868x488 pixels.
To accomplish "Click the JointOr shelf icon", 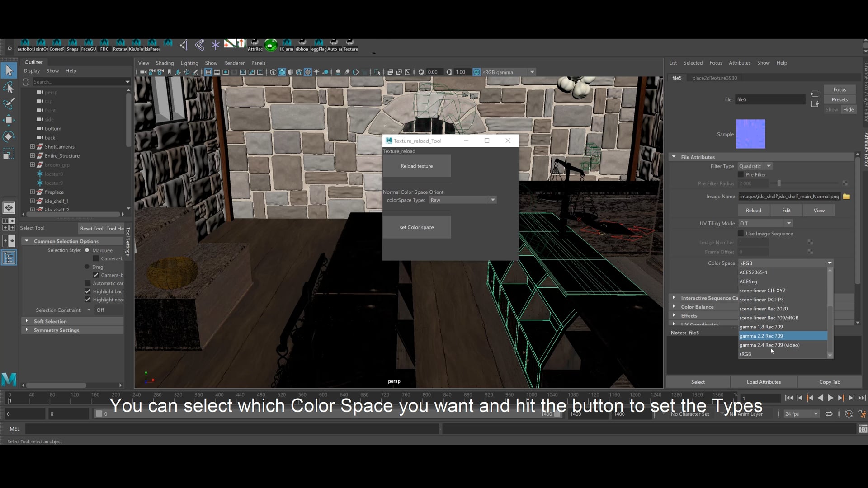I will coord(41,45).
